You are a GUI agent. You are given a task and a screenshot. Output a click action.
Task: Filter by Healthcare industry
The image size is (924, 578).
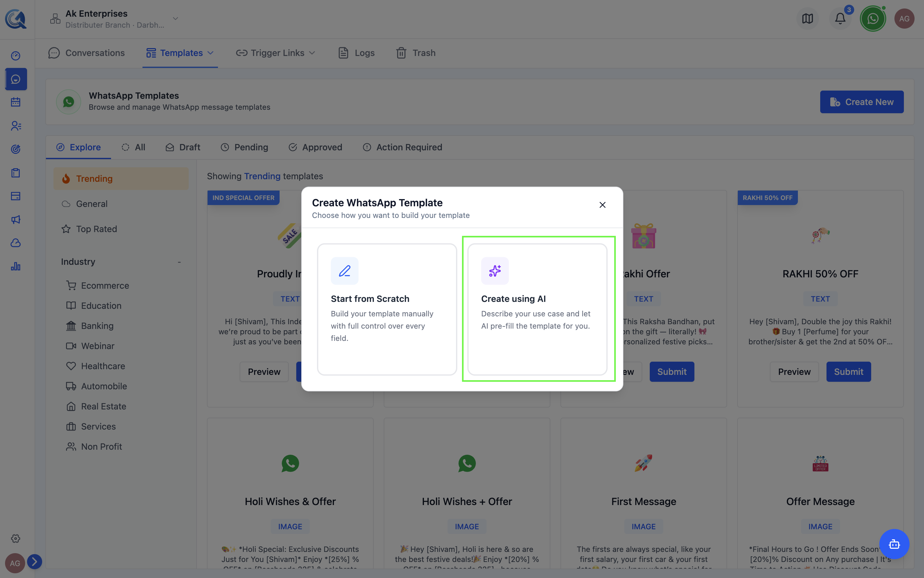[96, 366]
